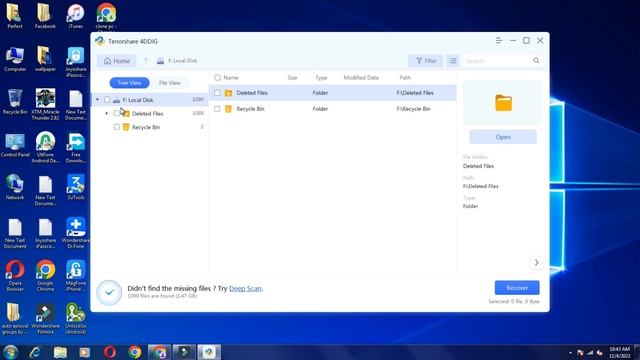Tick the Deleted Files row checkbox in list
Screen dimensions: 640x360
click(x=217, y=93)
